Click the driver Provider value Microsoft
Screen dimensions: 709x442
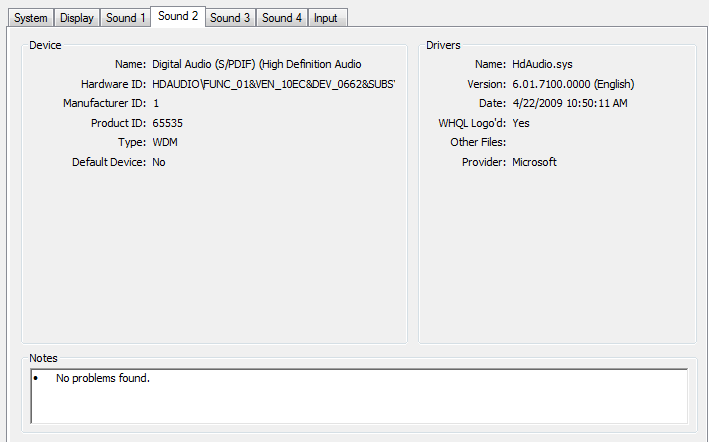535,162
